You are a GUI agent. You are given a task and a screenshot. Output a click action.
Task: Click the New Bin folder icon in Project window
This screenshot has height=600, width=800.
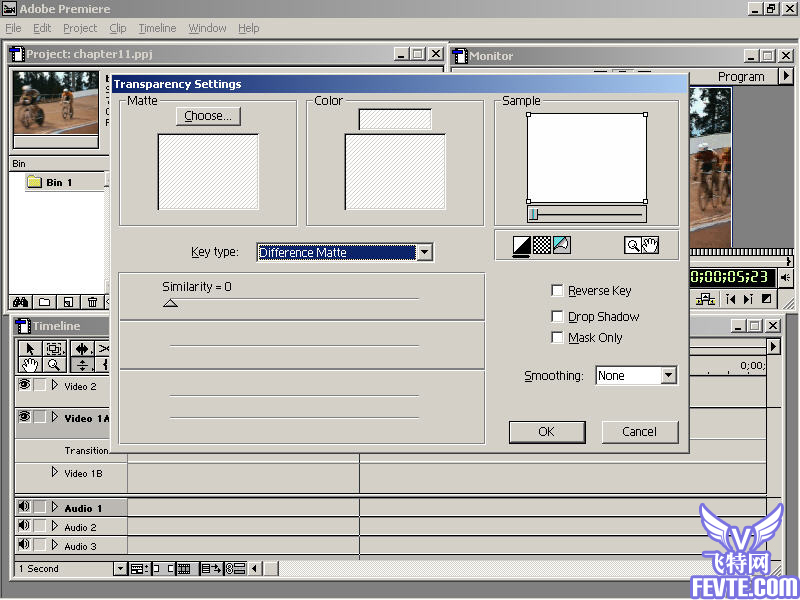pyautogui.click(x=44, y=302)
